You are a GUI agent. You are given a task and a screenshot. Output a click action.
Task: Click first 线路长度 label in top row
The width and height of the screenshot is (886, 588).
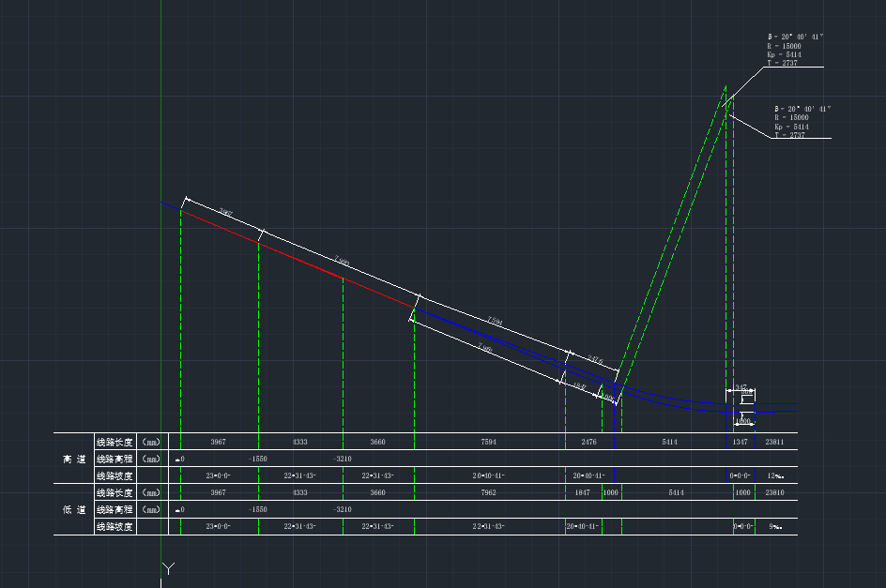point(115,442)
